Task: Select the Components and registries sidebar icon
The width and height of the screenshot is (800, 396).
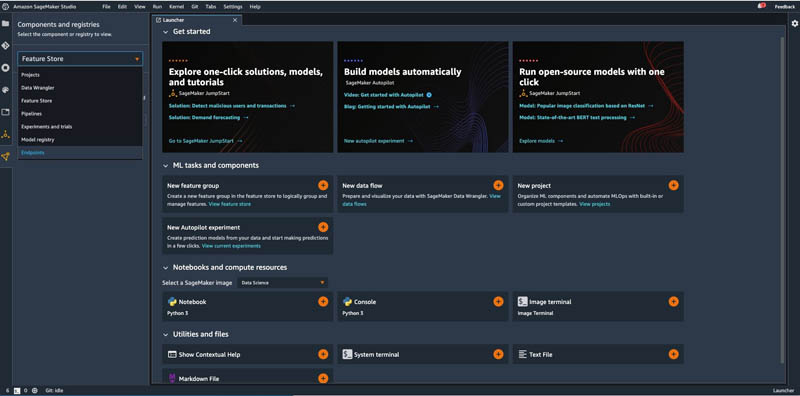Action: [6, 157]
